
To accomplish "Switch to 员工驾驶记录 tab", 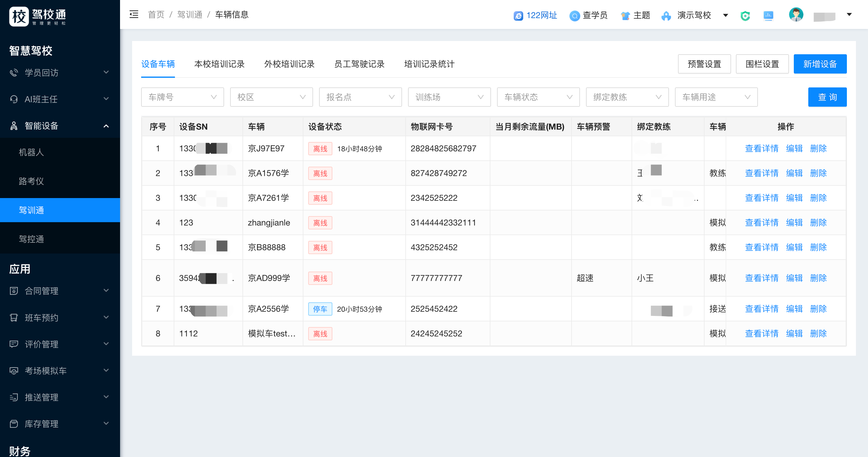I will pyautogui.click(x=359, y=64).
